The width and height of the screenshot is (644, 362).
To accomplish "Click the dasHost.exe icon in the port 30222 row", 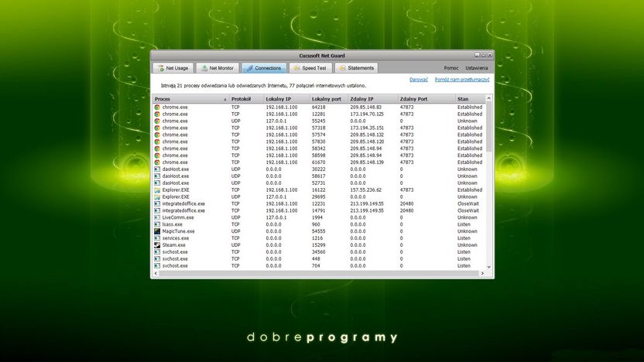I will (x=157, y=169).
